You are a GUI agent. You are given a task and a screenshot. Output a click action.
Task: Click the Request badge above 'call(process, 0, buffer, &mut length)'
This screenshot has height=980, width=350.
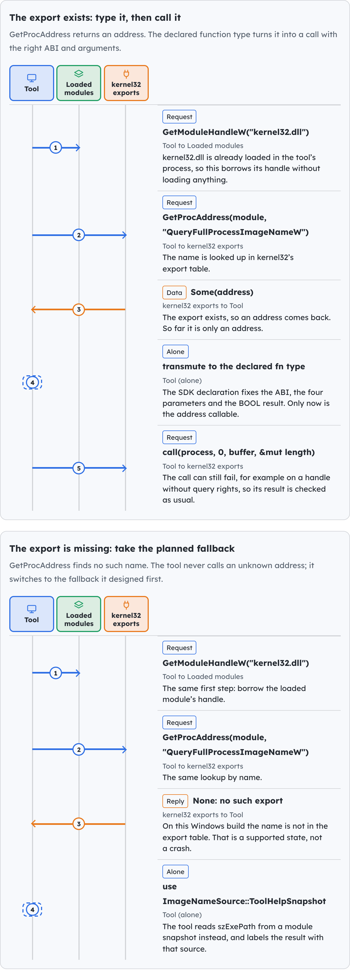click(x=179, y=438)
